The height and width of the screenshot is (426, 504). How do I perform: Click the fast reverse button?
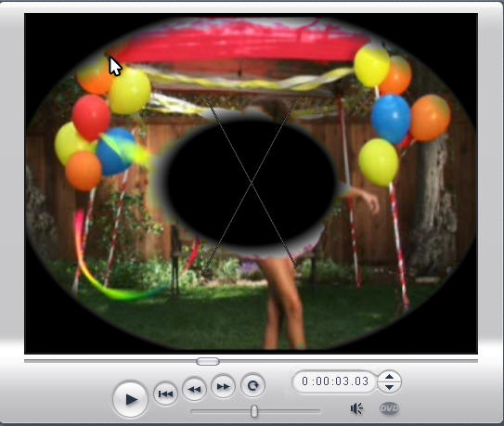click(x=194, y=389)
